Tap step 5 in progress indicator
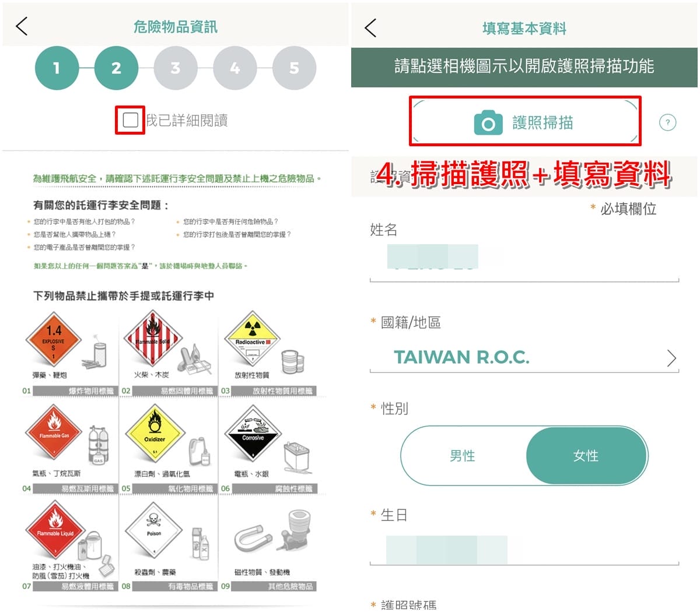This screenshot has height=612, width=700. coord(295,68)
